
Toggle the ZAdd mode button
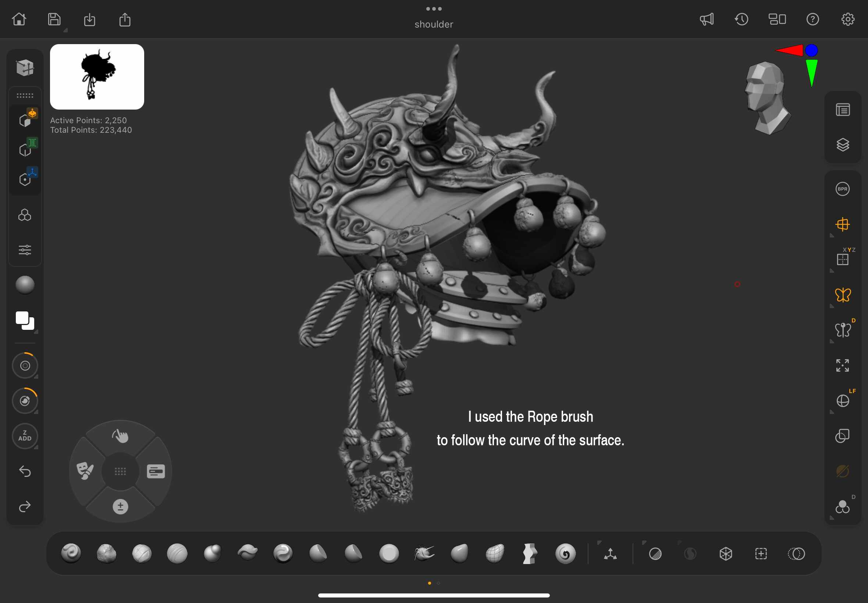tap(25, 436)
